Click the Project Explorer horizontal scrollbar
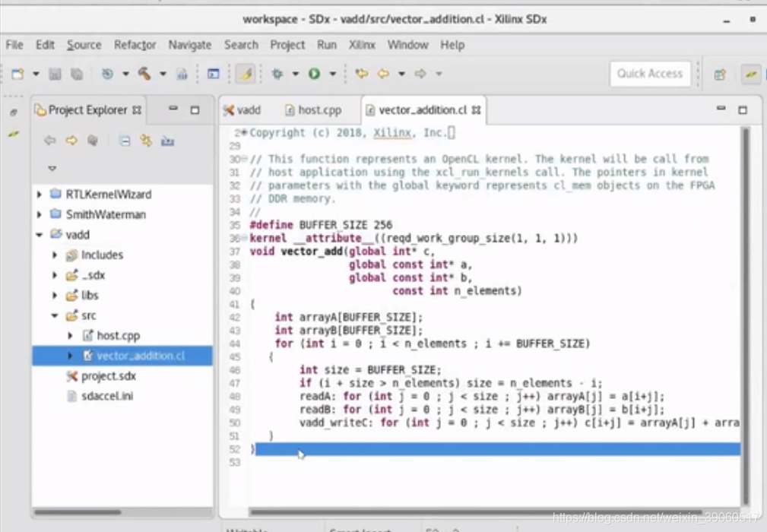Viewport: 767px width, 532px height. point(78,512)
